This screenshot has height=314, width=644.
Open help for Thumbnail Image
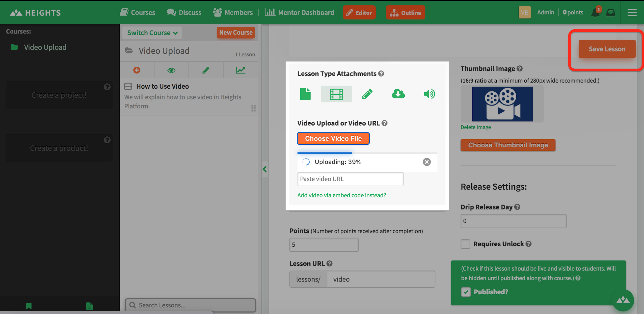(x=520, y=68)
